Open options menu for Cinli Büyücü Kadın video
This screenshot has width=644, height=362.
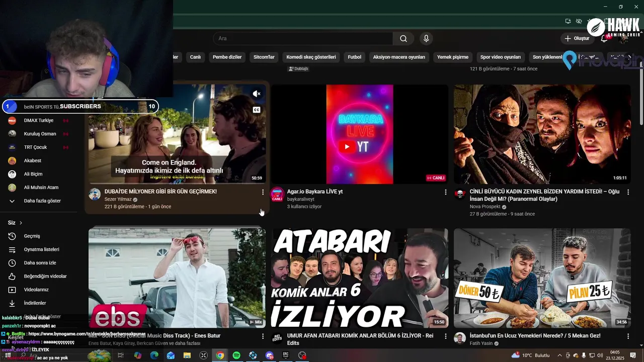pos(628,192)
